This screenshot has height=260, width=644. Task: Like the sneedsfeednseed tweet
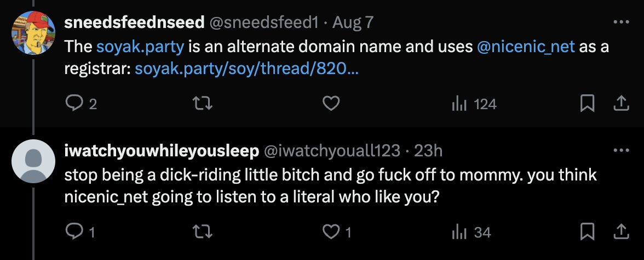[x=331, y=104]
